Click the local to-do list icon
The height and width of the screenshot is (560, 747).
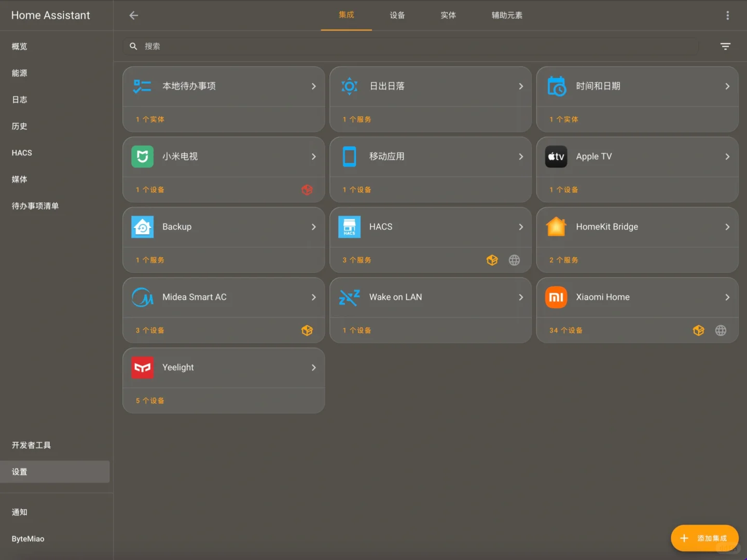pos(142,86)
